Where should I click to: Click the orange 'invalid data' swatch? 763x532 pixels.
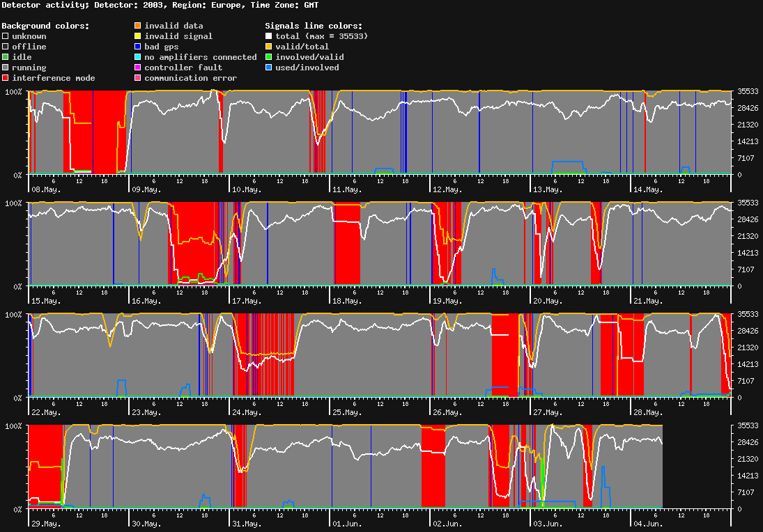pos(138,26)
